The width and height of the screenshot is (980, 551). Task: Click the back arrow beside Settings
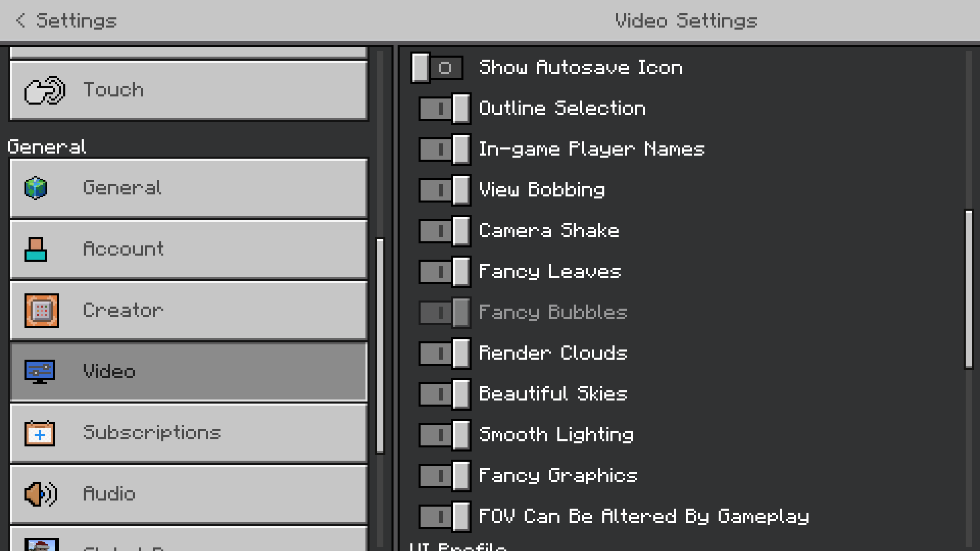20,20
